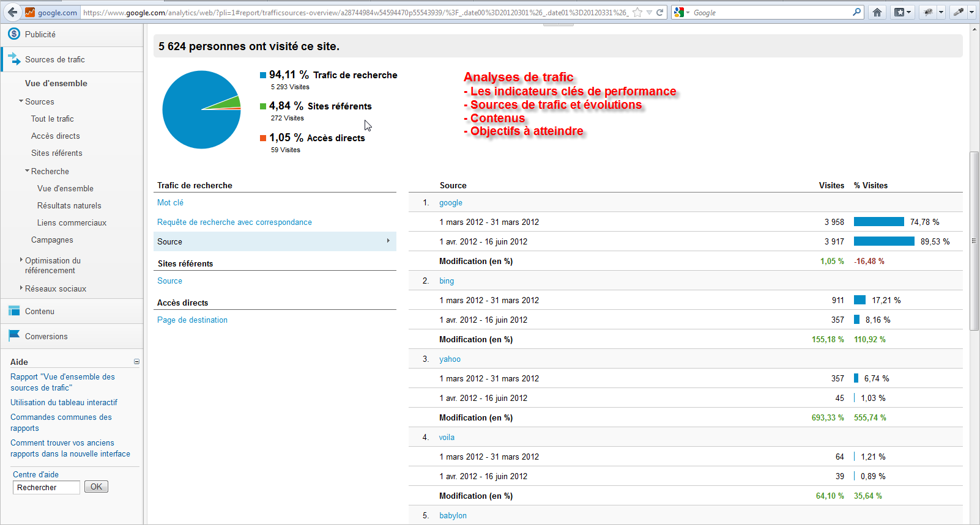The width and height of the screenshot is (980, 525).
Task: Click the page vertical scrollbar thumb
Action: coord(974,241)
